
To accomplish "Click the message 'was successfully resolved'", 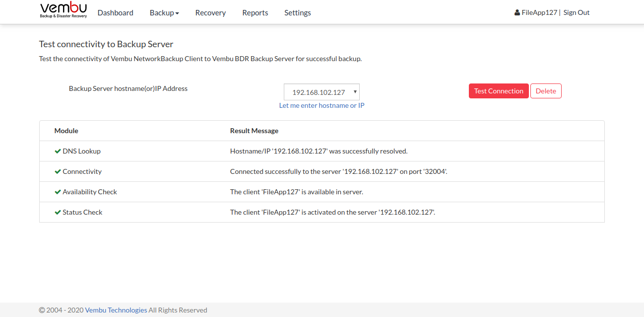I will coord(319,151).
